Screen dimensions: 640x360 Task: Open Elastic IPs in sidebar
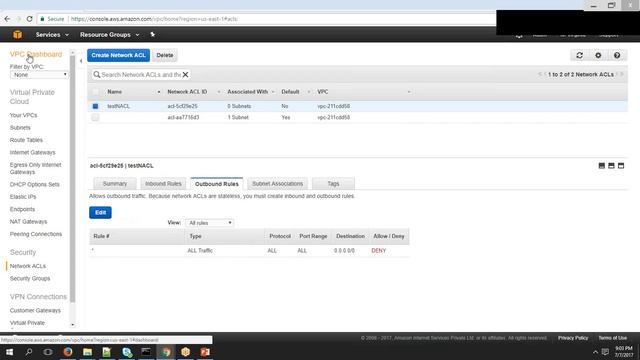[23, 197]
